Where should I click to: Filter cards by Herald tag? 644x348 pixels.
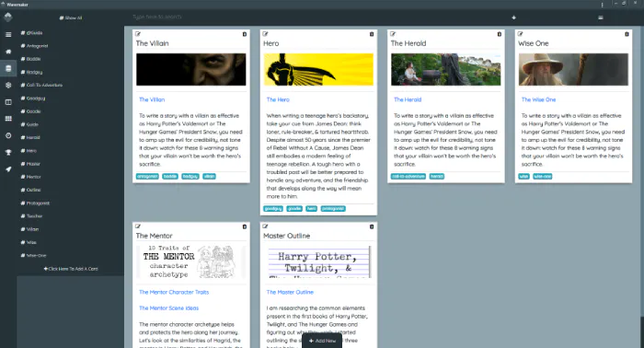(x=30, y=138)
